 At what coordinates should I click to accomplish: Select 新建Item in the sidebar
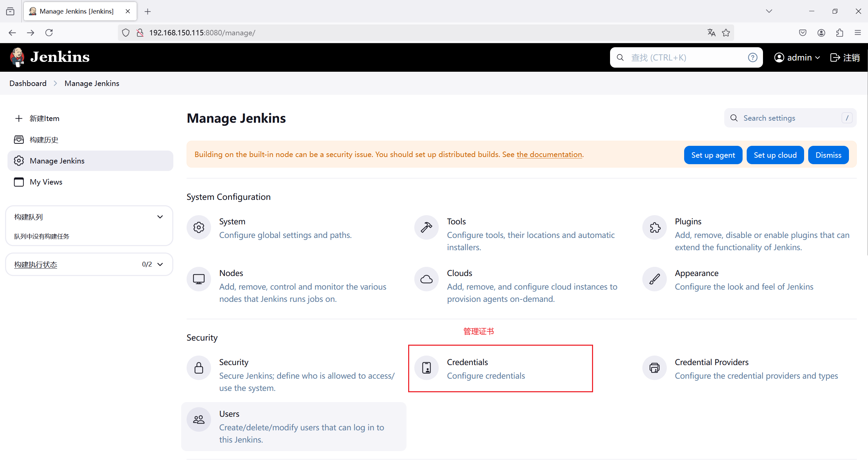pyautogui.click(x=90, y=118)
